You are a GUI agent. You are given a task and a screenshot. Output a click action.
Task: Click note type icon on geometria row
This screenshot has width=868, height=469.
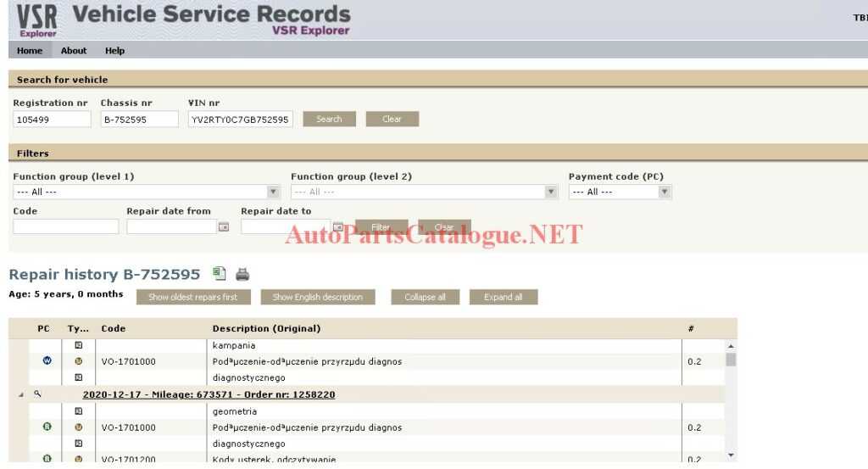pos(79,410)
